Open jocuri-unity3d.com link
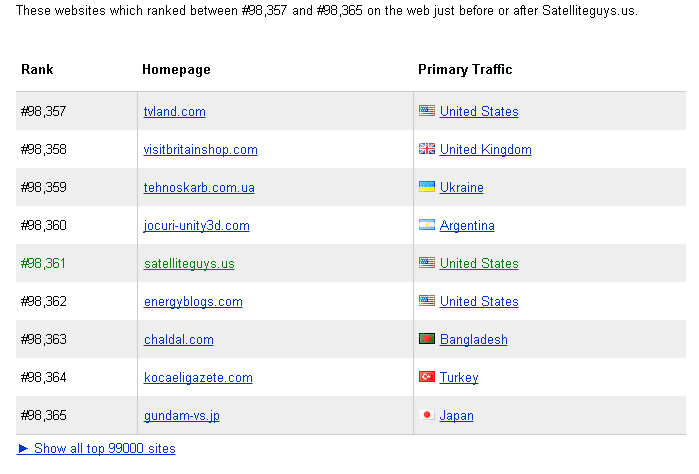 (x=196, y=226)
